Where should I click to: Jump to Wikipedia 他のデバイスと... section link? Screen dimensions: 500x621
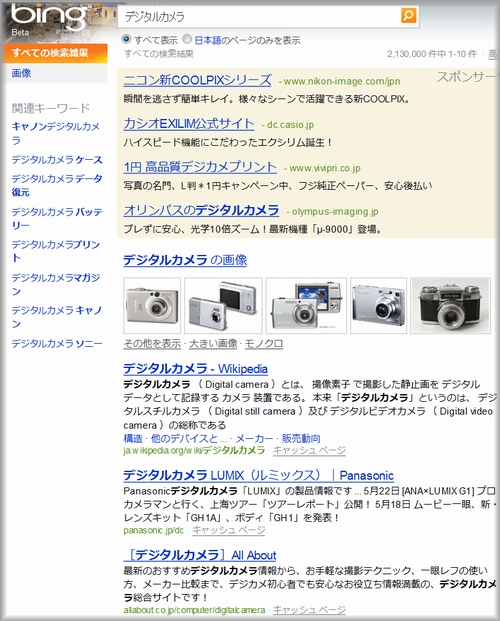[x=189, y=438]
